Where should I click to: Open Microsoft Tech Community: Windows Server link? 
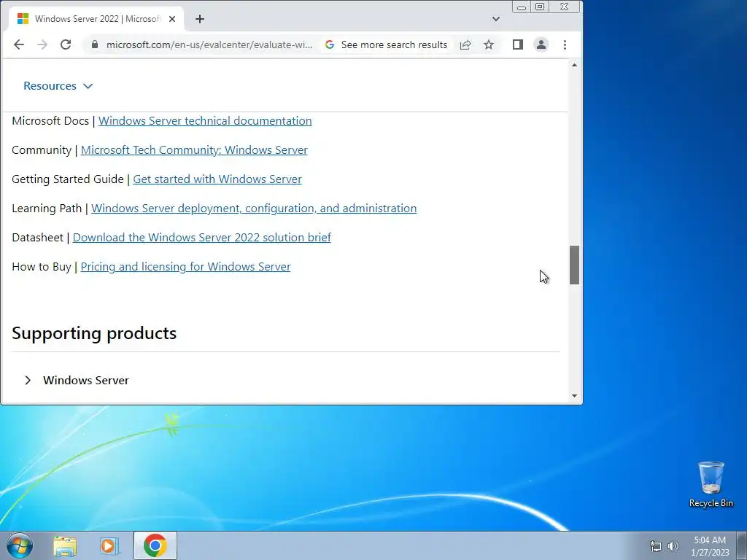point(194,150)
